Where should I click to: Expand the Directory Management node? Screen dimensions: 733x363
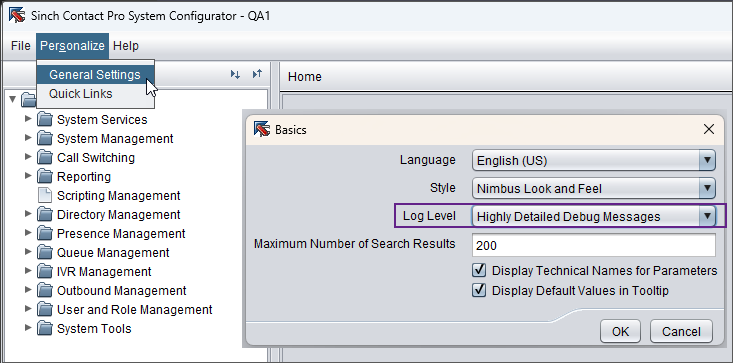coord(28,214)
